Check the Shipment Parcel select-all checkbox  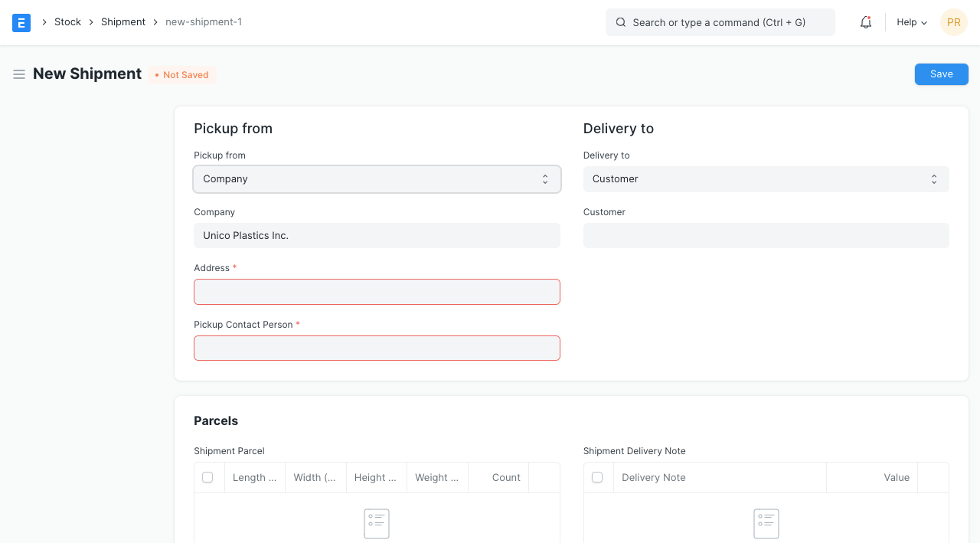(207, 477)
